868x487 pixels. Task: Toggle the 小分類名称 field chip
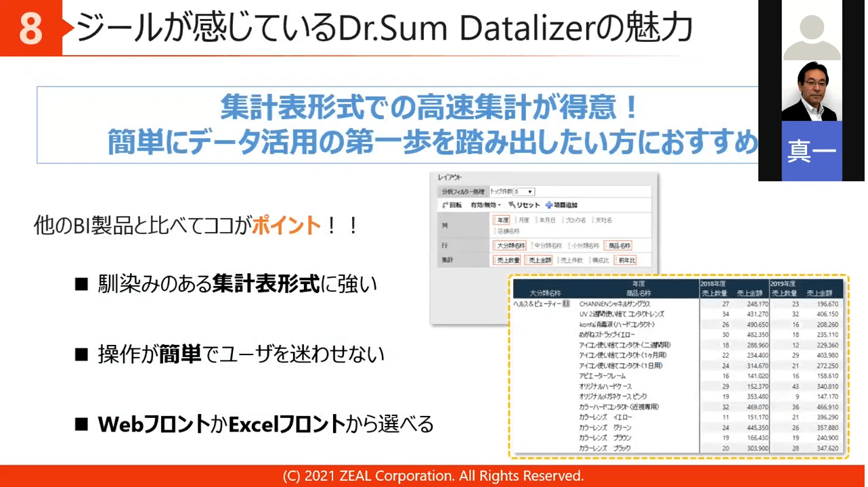coord(584,246)
